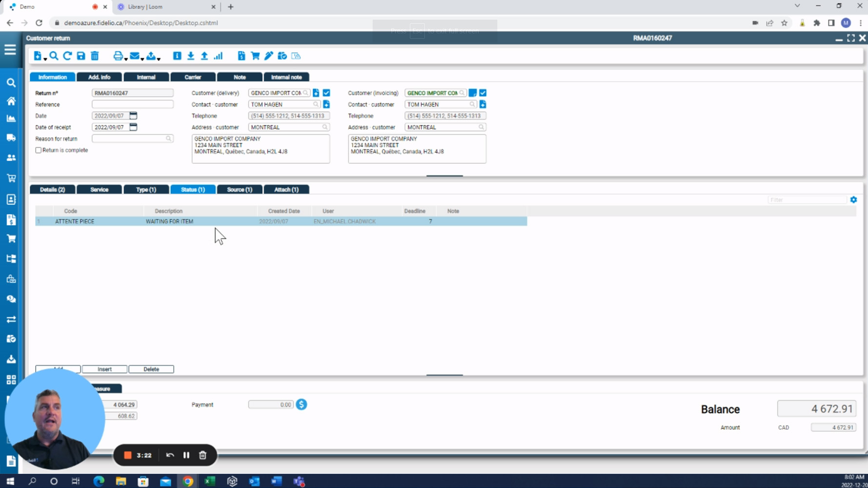868x488 pixels.
Task: Click the search magnifier toolbar icon
Action: [54, 56]
